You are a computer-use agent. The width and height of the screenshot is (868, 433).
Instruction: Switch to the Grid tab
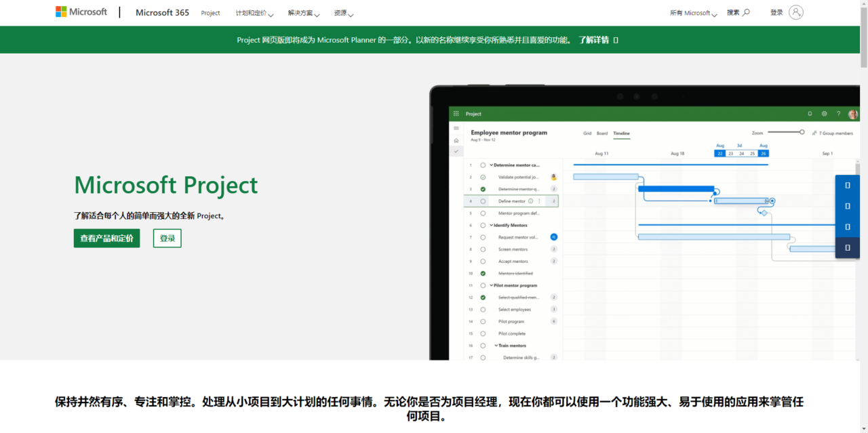[587, 133]
